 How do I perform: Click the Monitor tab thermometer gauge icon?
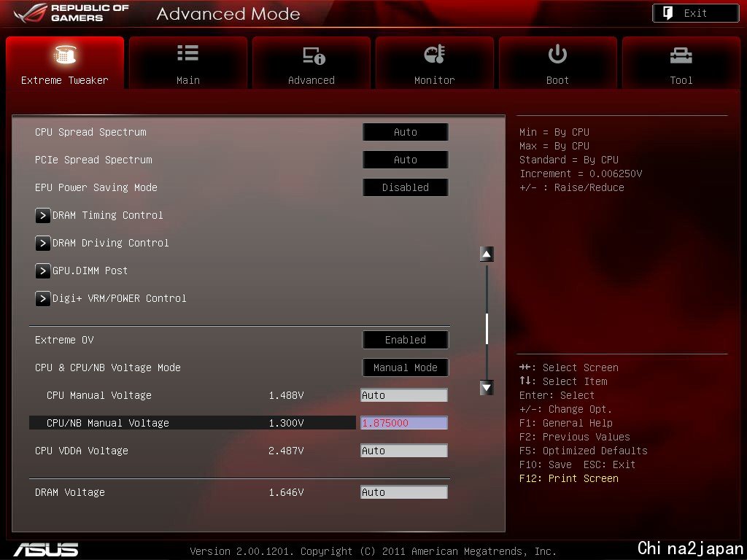click(435, 54)
